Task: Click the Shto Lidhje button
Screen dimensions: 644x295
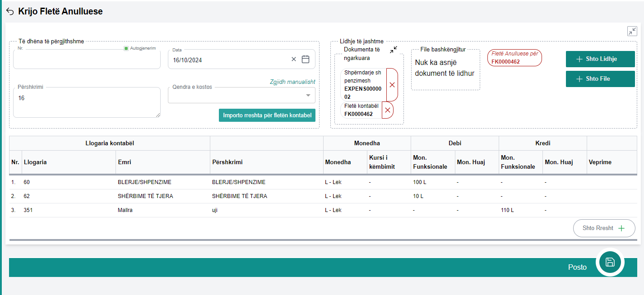Action: tap(600, 59)
